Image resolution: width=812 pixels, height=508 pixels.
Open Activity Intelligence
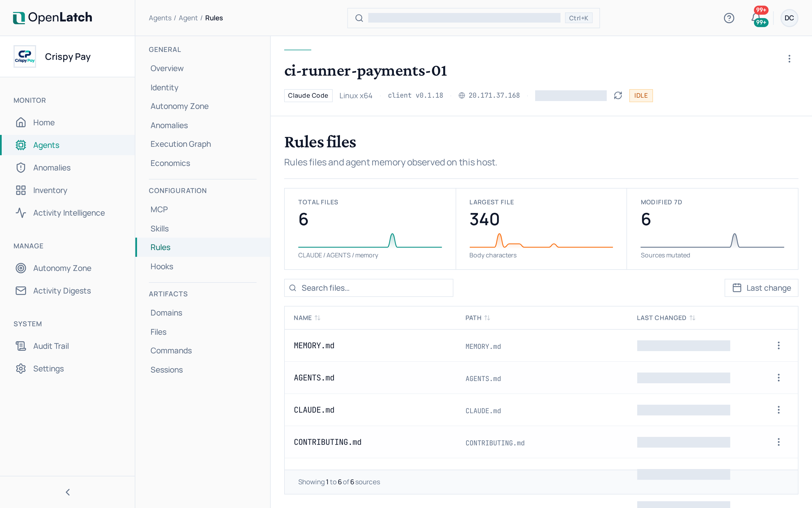[x=68, y=213]
